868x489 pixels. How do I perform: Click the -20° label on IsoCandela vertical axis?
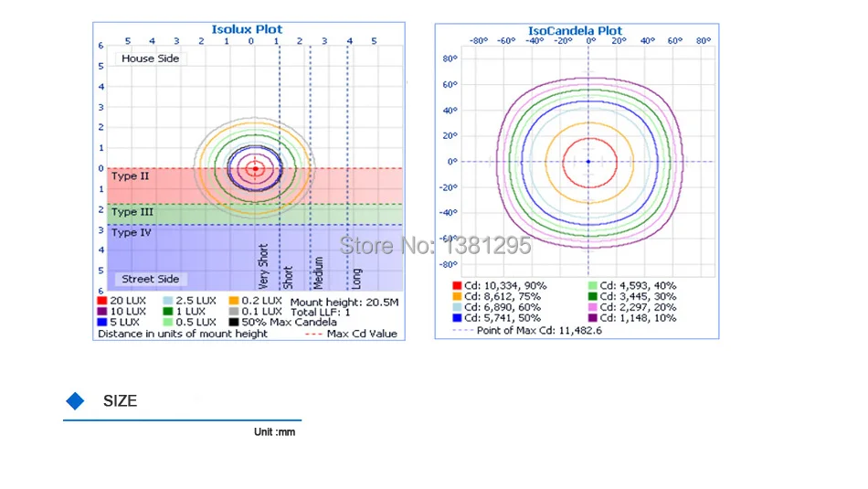(x=449, y=187)
